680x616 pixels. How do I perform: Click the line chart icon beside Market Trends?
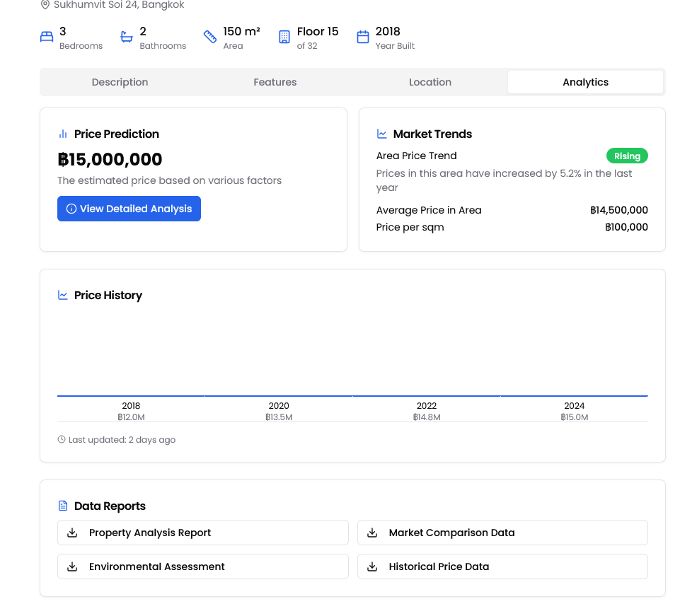point(382,134)
